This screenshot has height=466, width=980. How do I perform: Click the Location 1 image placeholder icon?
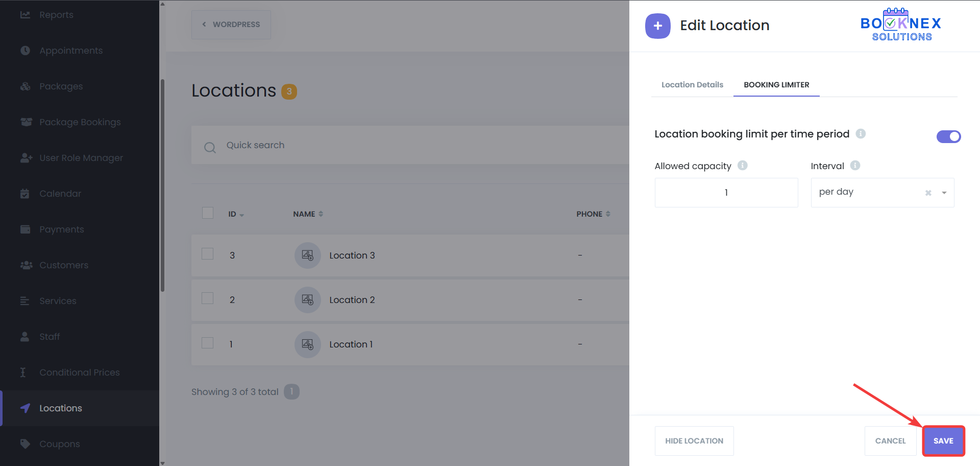click(307, 344)
